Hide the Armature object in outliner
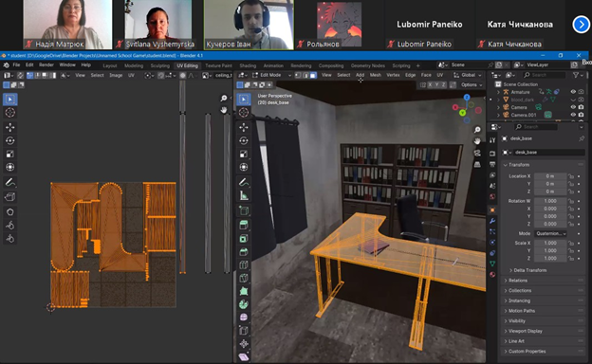 pyautogui.click(x=573, y=92)
